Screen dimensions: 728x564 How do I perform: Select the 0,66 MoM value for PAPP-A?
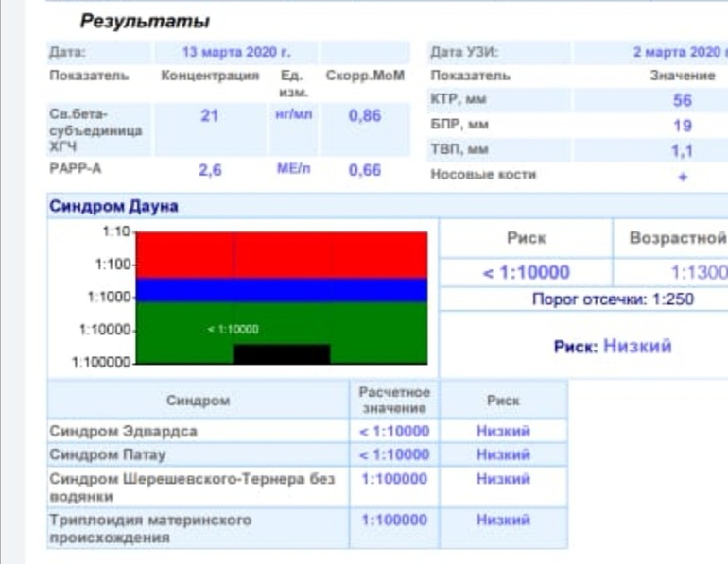tap(364, 171)
